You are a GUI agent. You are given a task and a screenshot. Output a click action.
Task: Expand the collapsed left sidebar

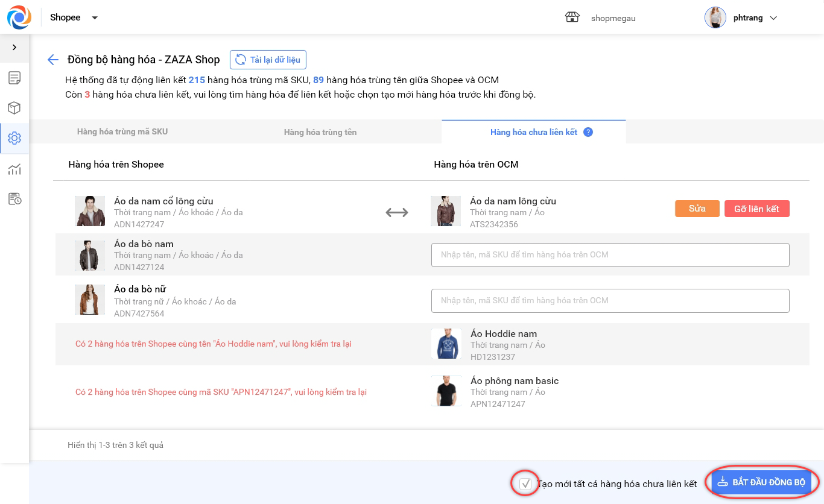coord(14,47)
